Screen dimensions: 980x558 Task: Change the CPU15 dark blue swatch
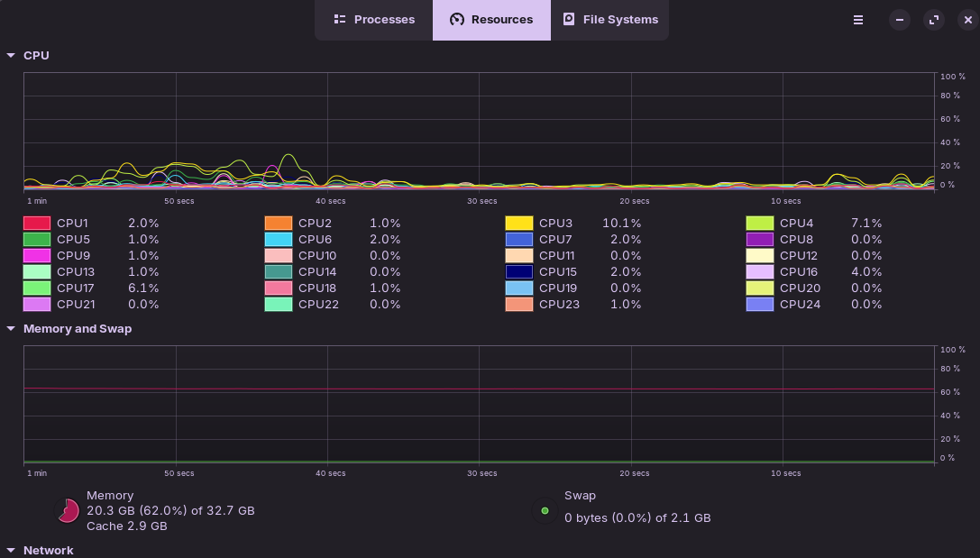[x=519, y=272]
